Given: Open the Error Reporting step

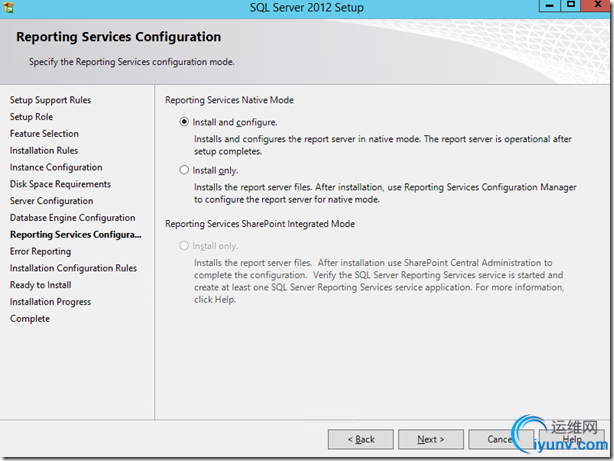Looking at the screenshot, I should 41,251.
